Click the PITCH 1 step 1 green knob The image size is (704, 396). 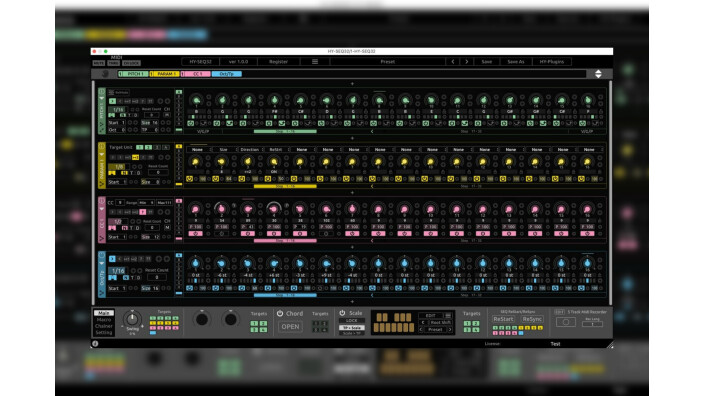click(x=196, y=100)
